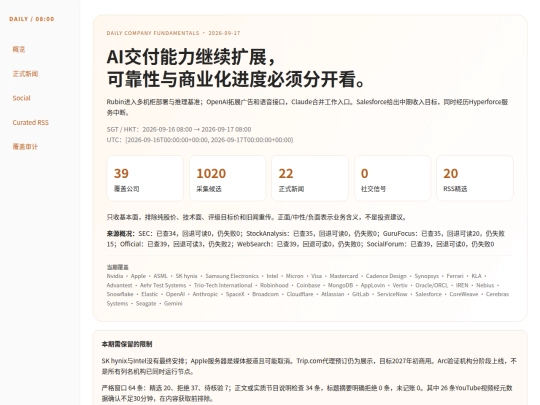This screenshot has height=405, width=540.
Task: Click the DAILY COMPANY FUNDAMENTALS label
Action: pos(153,33)
